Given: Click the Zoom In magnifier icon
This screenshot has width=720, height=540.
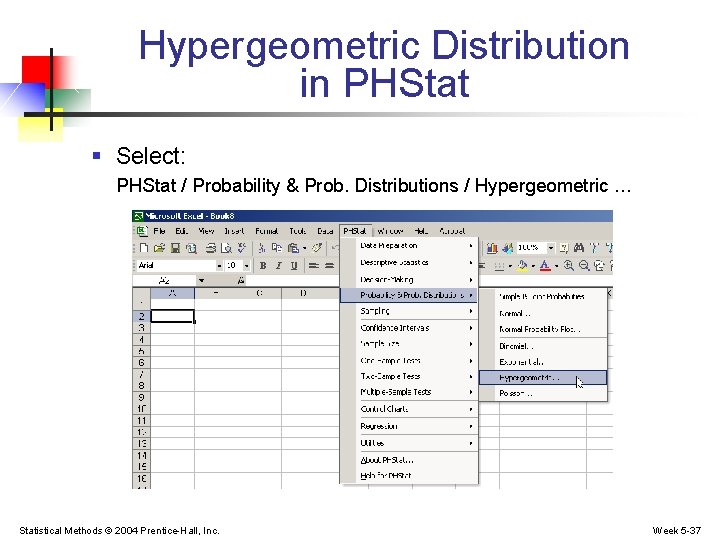Looking at the screenshot, I should coord(568,265).
